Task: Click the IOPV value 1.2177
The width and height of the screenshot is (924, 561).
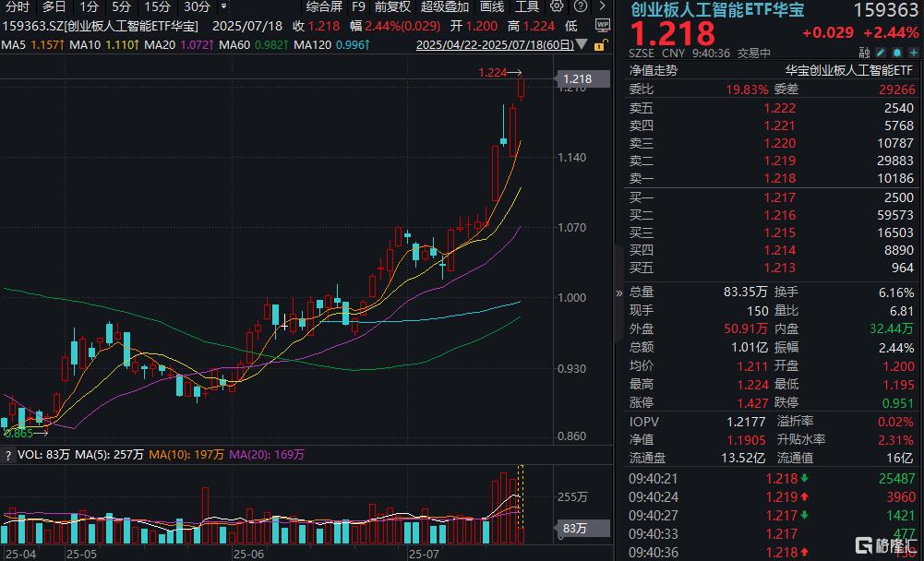Action: click(746, 422)
